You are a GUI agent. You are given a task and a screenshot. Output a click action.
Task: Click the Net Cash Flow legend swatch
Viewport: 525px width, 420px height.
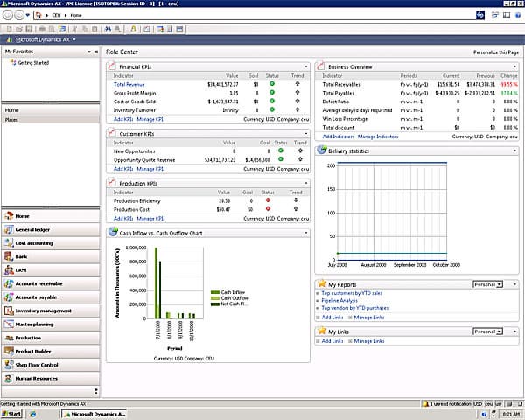click(215, 304)
